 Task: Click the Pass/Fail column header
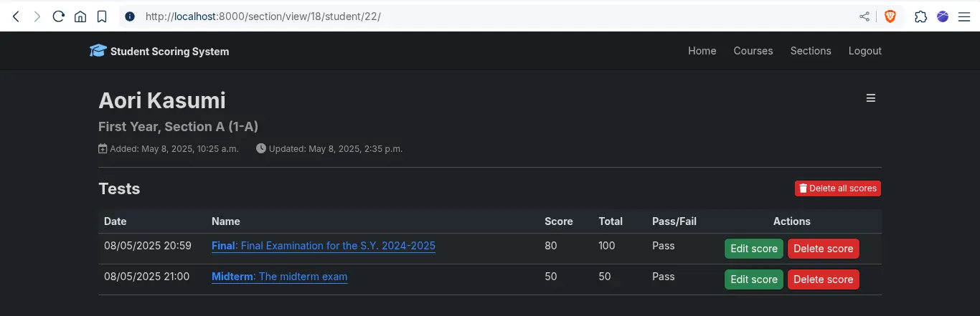(674, 221)
